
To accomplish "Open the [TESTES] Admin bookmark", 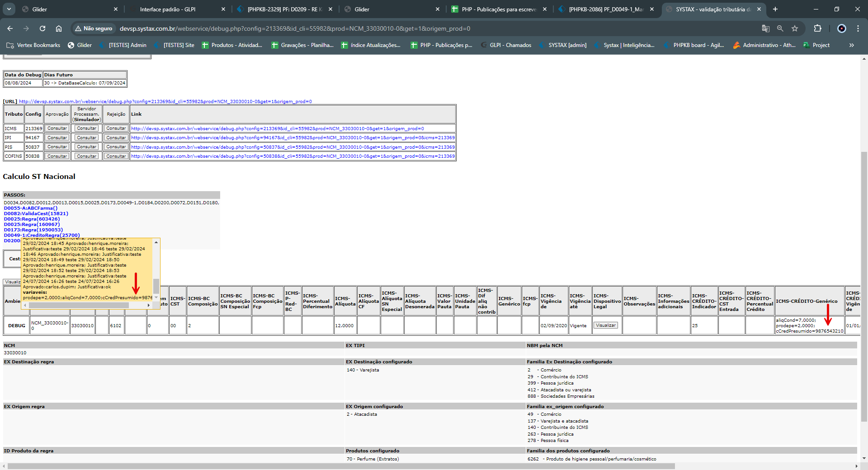I will [x=123, y=45].
